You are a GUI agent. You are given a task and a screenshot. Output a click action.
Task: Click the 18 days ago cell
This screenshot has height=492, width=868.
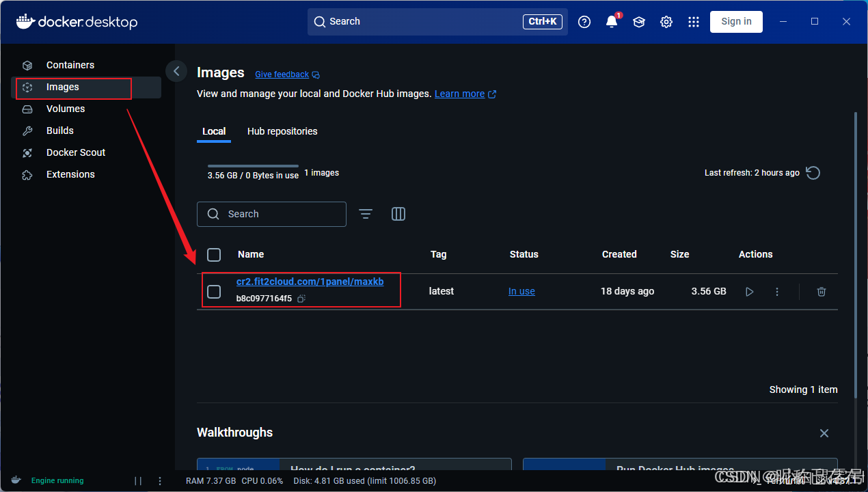click(627, 291)
